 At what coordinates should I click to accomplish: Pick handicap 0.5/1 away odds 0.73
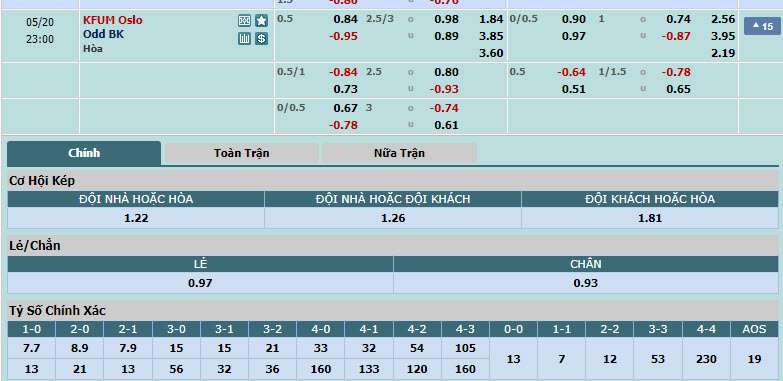click(346, 89)
